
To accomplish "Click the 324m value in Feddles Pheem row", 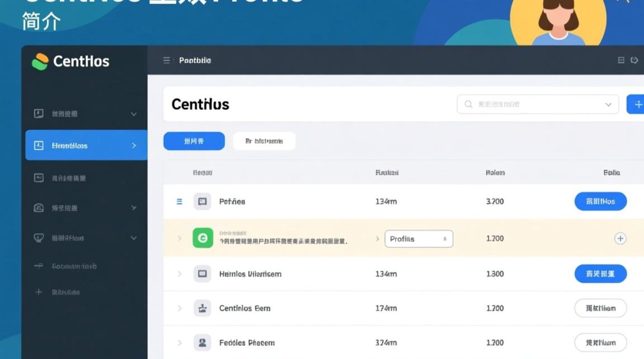I will pyautogui.click(x=386, y=343).
